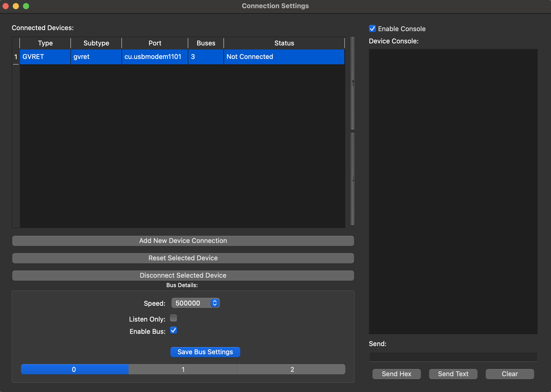Switch to bus tab 2
Viewport: 551px width, 392px height.
[x=292, y=369]
